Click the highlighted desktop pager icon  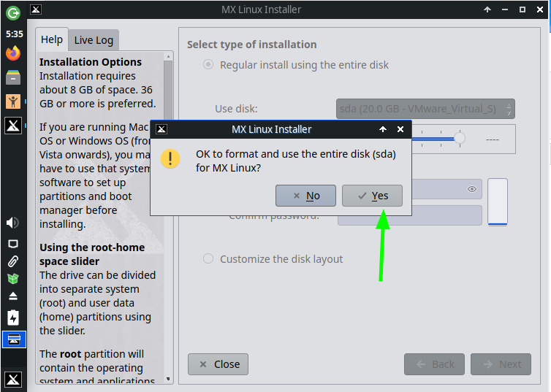point(14,339)
